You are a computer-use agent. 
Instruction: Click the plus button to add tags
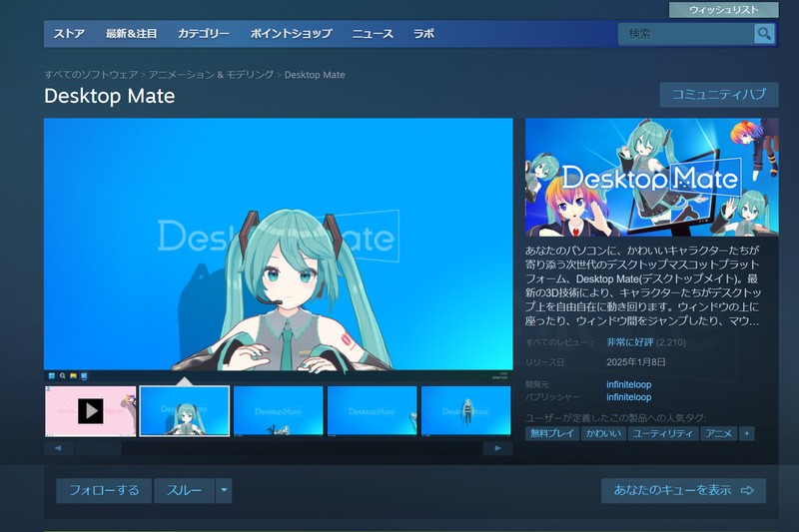(746, 434)
